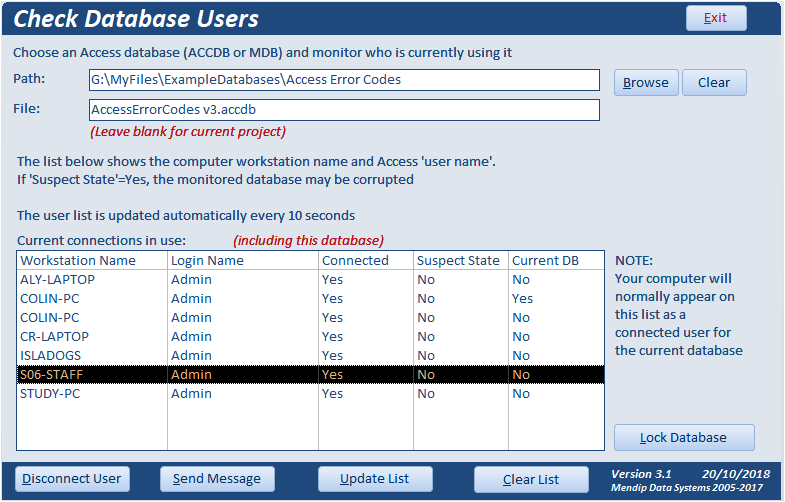This screenshot has height=502, width=785.
Task: Click the Version 3.1 label
Action: pos(641,474)
